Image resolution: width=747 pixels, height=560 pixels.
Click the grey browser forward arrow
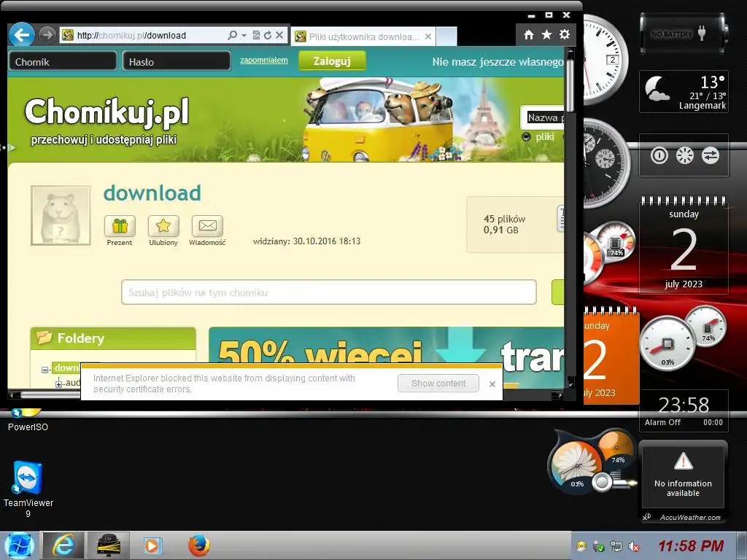[47, 35]
